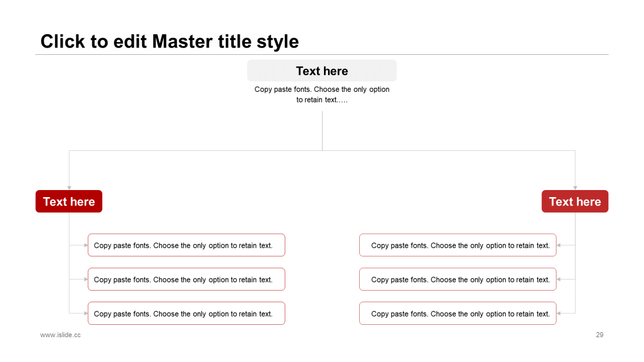Image resolution: width=644 pixels, height=362 pixels.
Task: Select the left dark red 'Text here' box
Action: pyautogui.click(x=69, y=202)
